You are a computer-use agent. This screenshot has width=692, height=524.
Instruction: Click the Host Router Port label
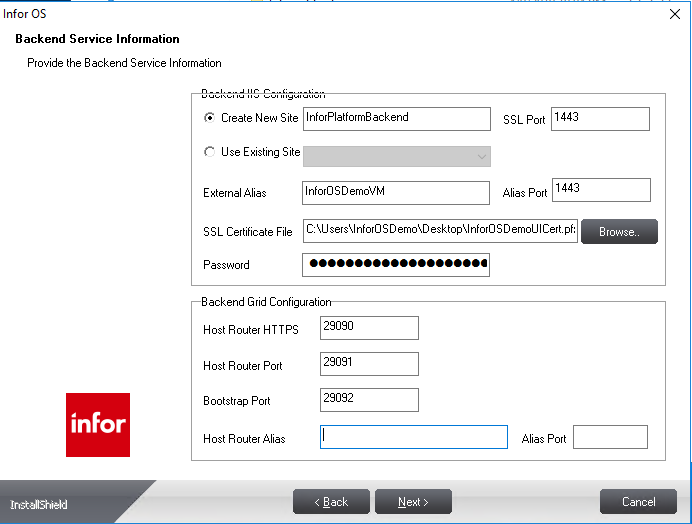tap(243, 366)
